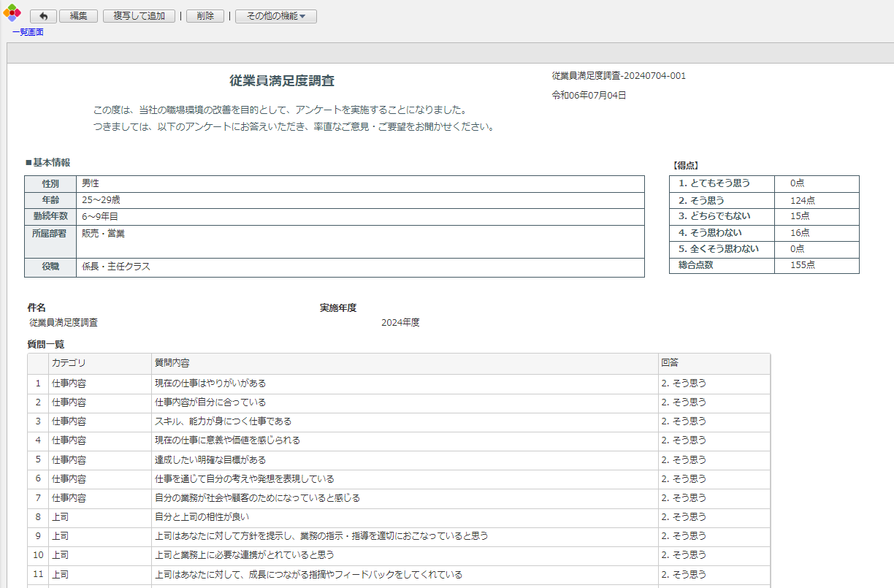
Task: Select row 8 自分と上司の相性が良い
Action: pos(196,517)
